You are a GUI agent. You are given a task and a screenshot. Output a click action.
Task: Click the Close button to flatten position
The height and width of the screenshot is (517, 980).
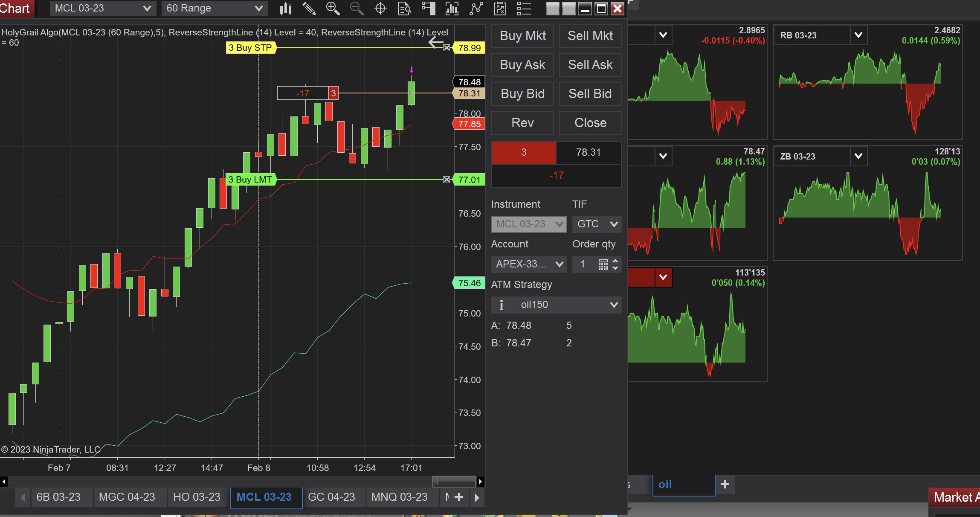[x=590, y=122]
